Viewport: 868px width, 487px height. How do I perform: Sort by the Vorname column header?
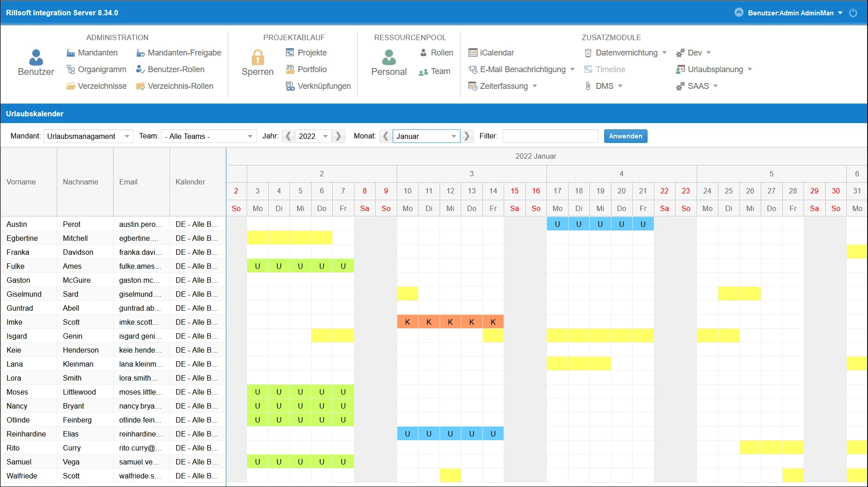(x=28, y=182)
